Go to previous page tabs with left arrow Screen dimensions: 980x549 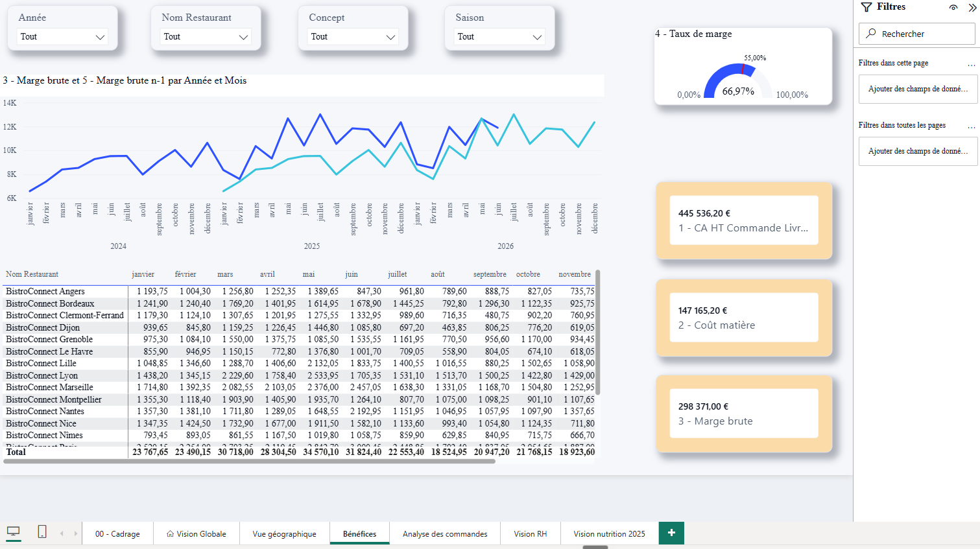[62, 533]
